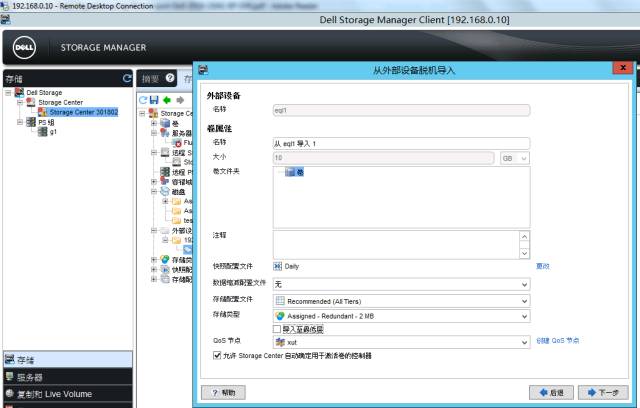
Task: Click inside the 注释 notes text area
Action: click(x=396, y=245)
